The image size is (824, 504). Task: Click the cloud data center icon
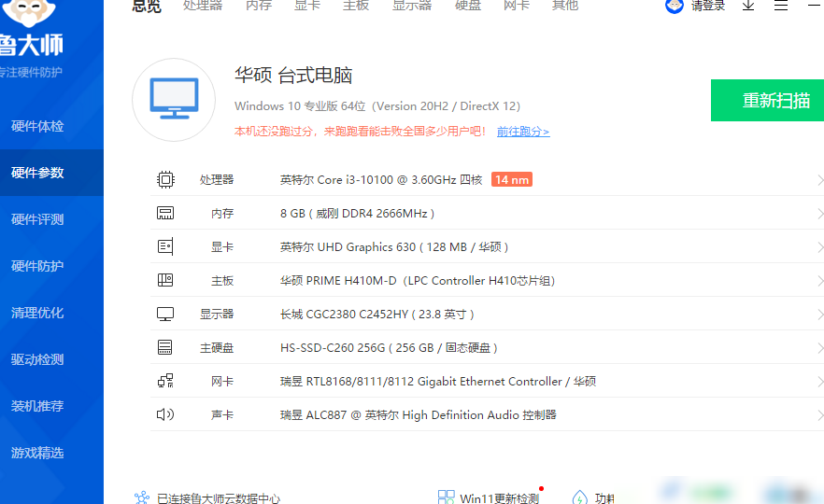(x=142, y=497)
